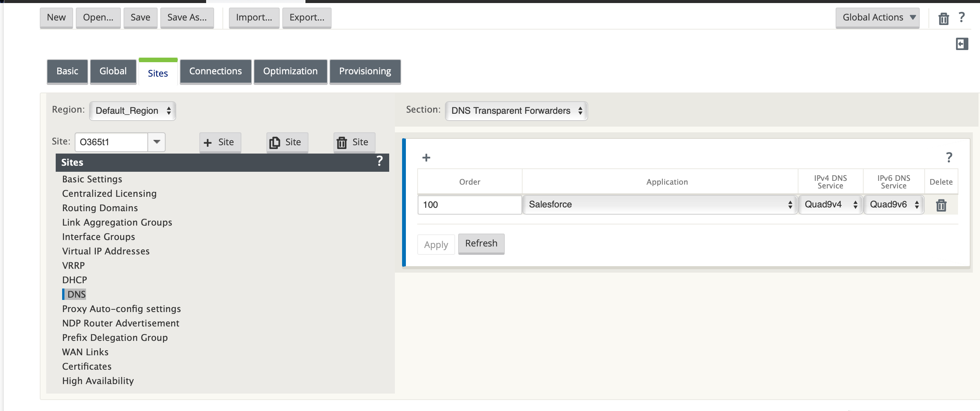Click the Site name field O365t1
This screenshot has height=411, width=980.
[x=111, y=142]
